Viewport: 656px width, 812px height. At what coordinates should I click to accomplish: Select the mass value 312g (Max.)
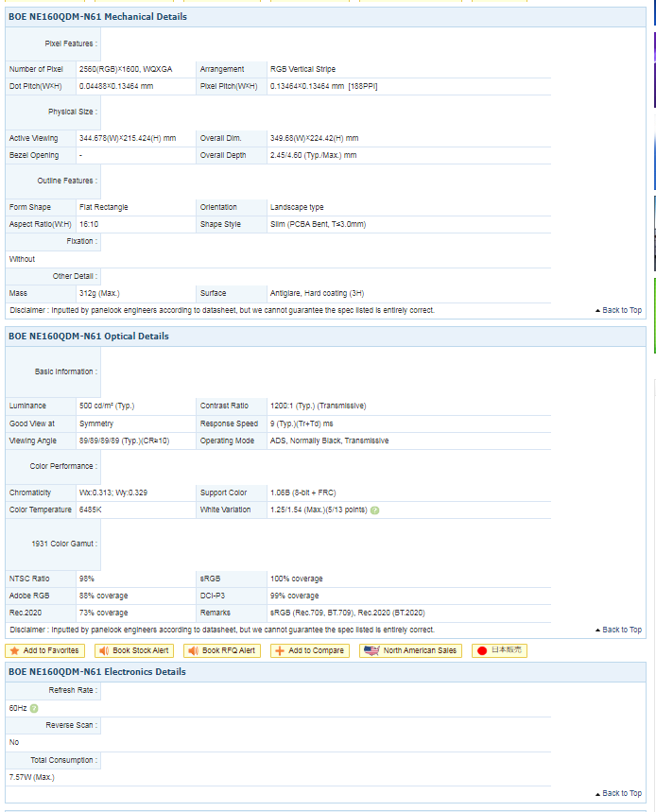(99, 294)
